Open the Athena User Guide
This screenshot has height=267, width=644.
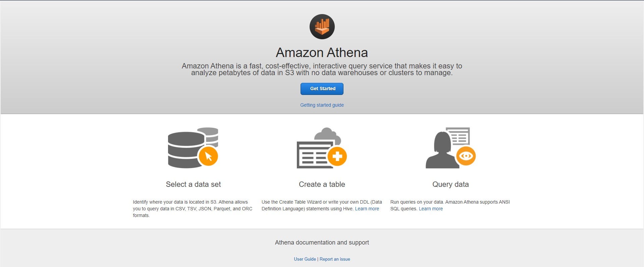pos(305,259)
